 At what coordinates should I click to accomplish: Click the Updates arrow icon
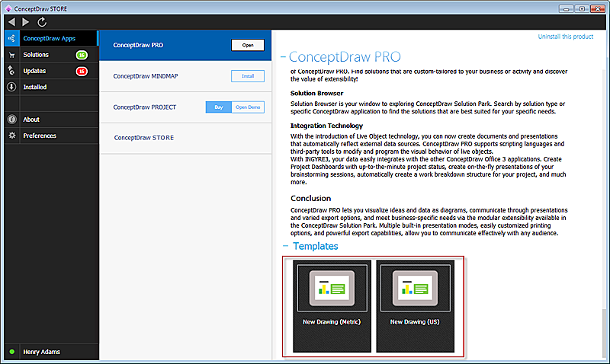(x=11, y=71)
